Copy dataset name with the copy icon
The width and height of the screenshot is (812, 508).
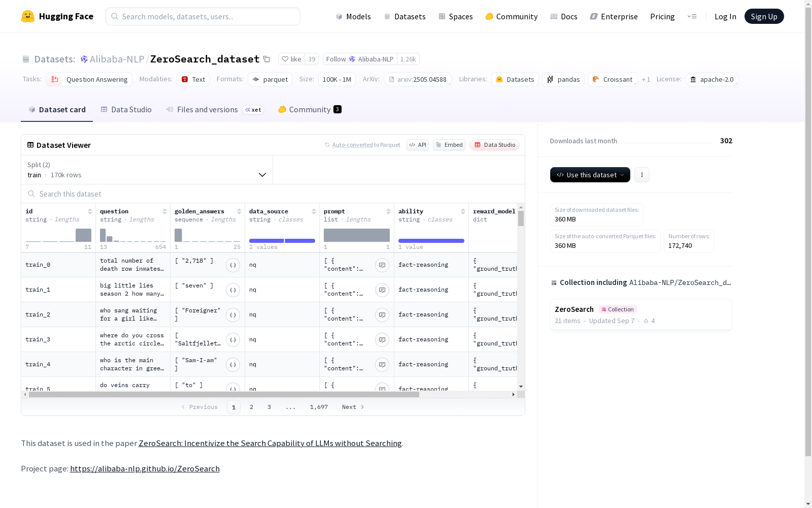coord(266,59)
